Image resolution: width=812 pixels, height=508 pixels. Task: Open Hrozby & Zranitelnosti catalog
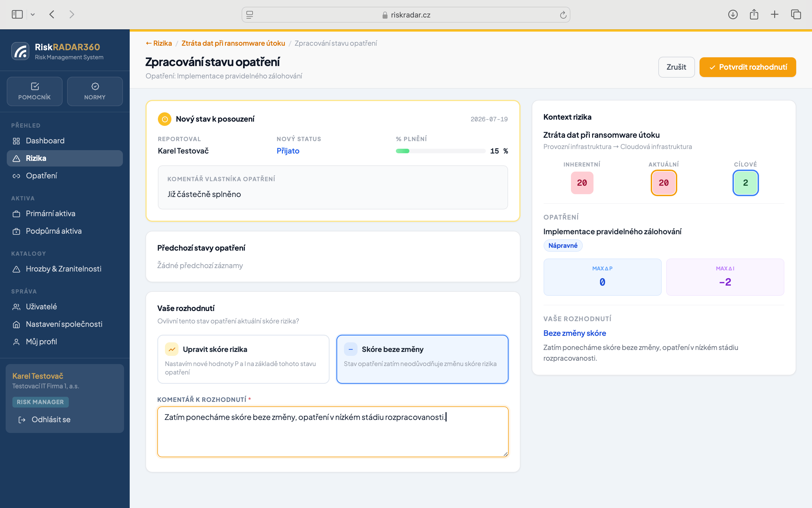click(x=65, y=269)
